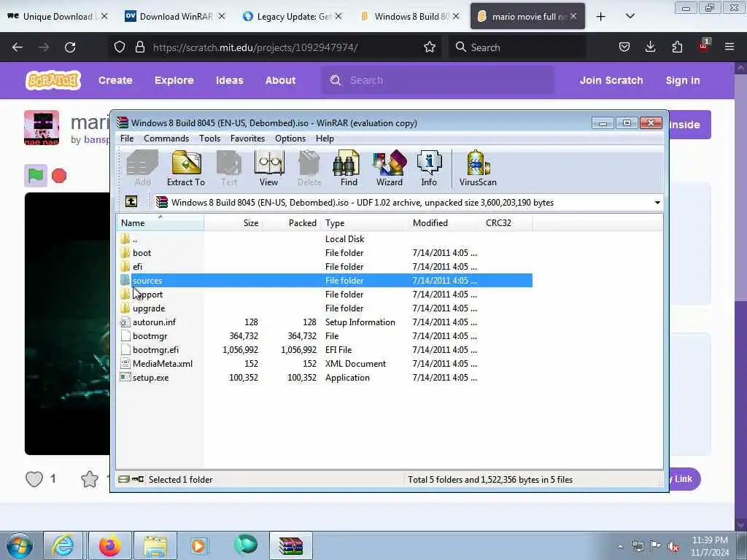The width and height of the screenshot is (747, 560).
Task: Open Scratch About page
Action: point(280,80)
